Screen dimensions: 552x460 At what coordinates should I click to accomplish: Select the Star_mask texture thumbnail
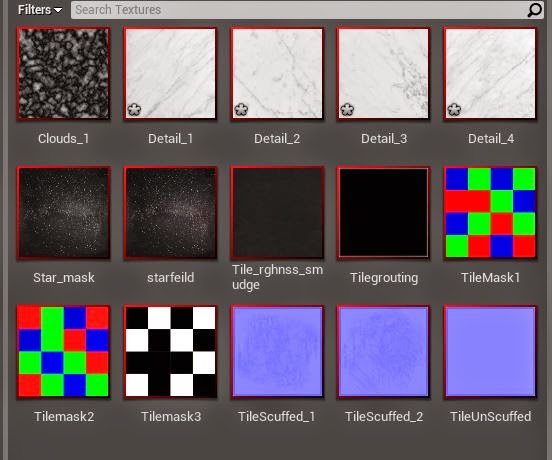(63, 213)
